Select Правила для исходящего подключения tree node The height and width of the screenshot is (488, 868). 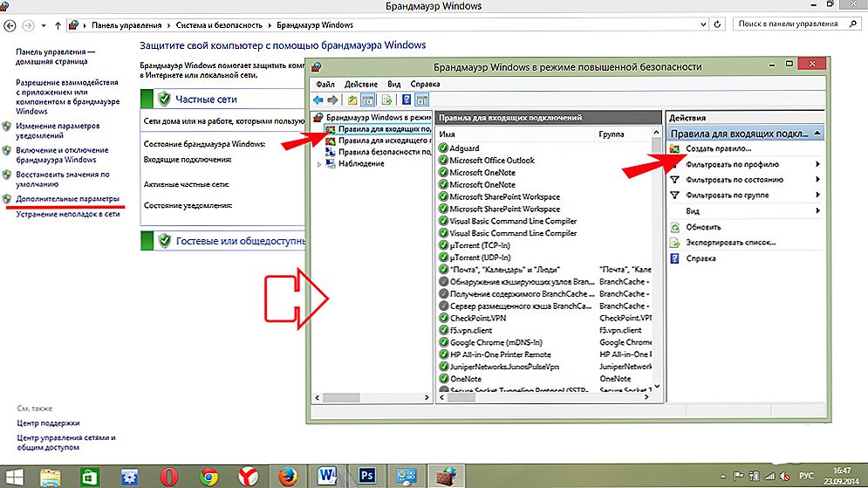coord(378,141)
